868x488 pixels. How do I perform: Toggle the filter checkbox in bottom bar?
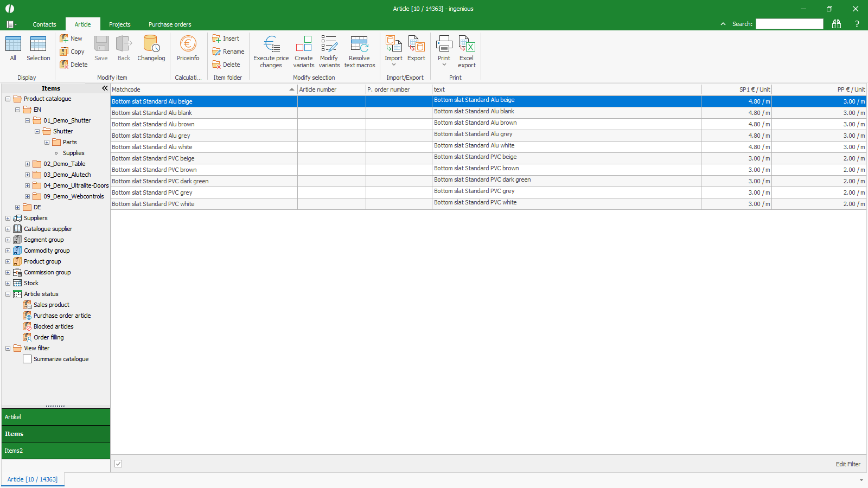coord(118,464)
